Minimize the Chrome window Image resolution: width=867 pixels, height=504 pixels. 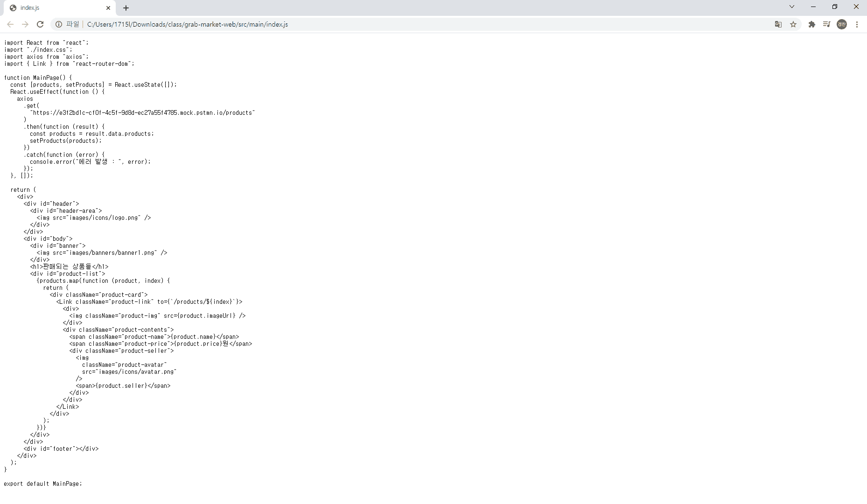pyautogui.click(x=813, y=7)
